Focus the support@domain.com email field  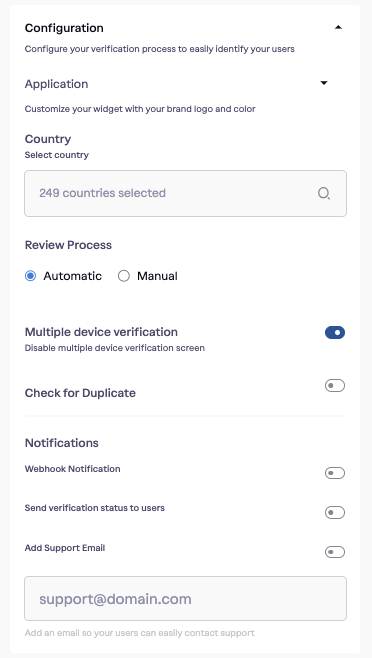point(186,598)
